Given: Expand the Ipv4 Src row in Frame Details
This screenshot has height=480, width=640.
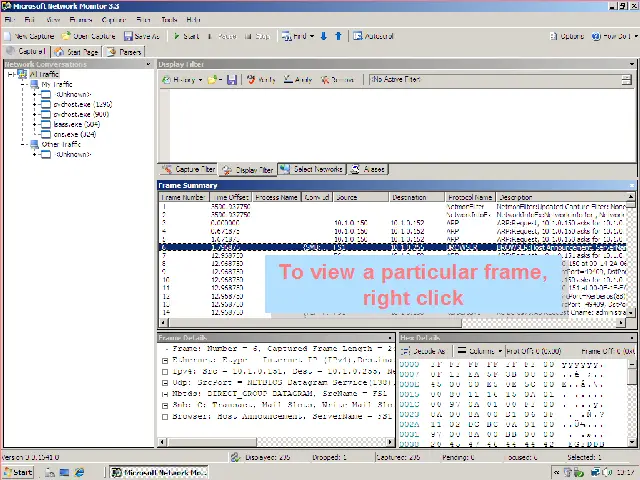Looking at the screenshot, I should (165, 372).
